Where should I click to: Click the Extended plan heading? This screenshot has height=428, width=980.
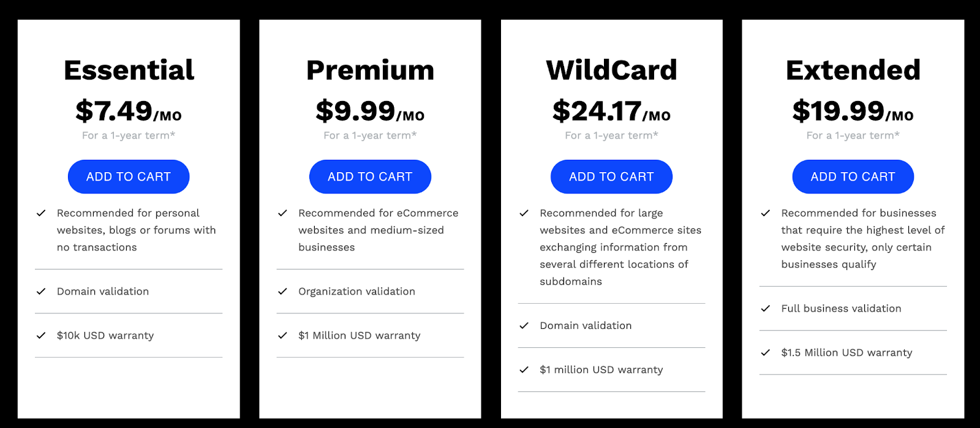[853, 70]
